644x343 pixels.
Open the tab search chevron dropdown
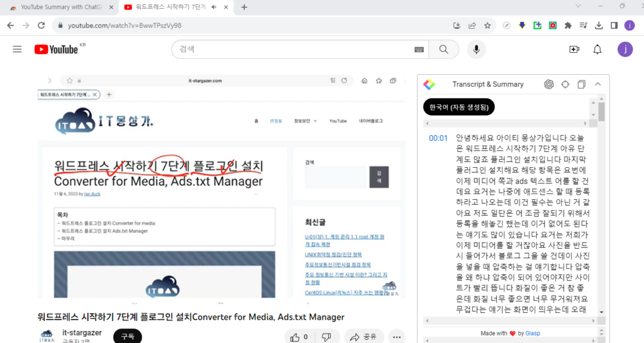tap(578, 6)
